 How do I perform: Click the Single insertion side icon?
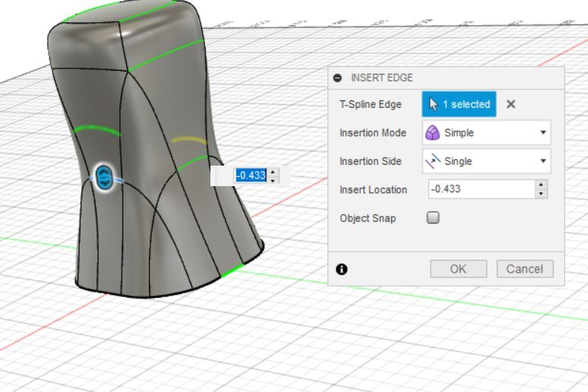433,161
